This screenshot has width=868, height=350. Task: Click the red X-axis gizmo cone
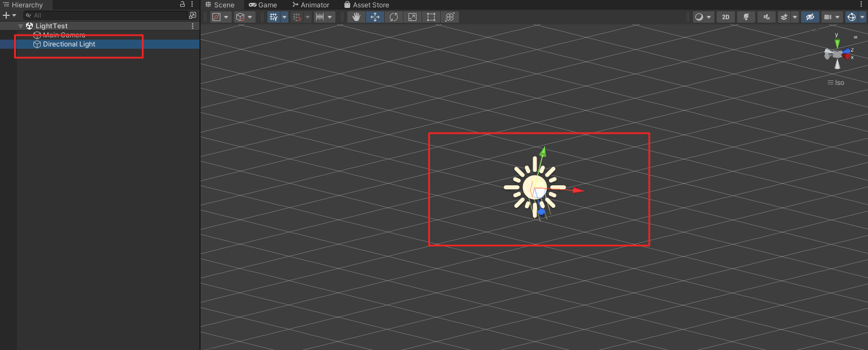tap(847, 56)
